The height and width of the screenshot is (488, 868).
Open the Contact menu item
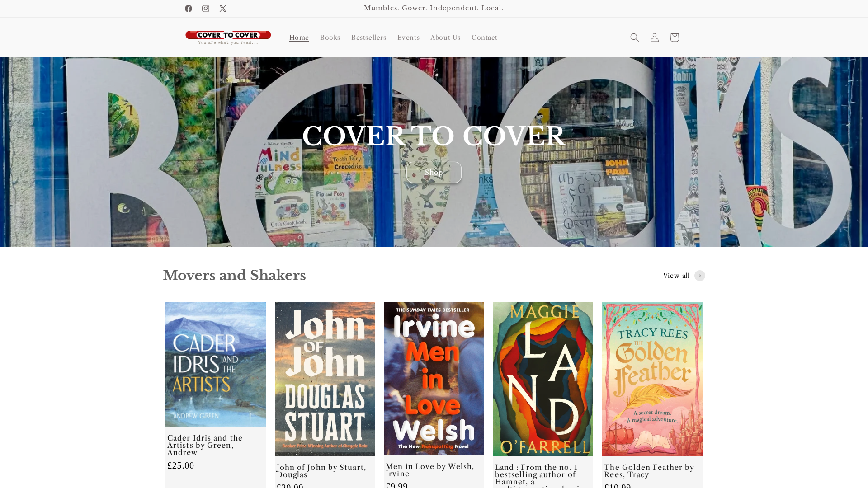(484, 38)
